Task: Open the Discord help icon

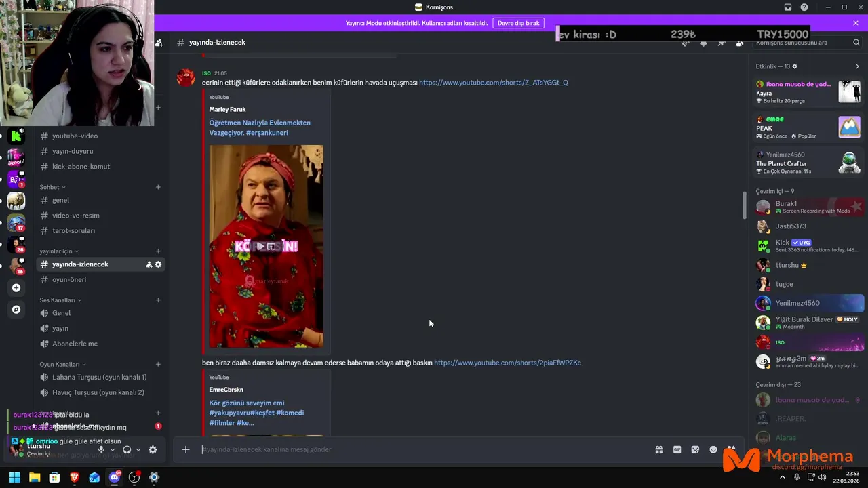Action: pos(804,7)
